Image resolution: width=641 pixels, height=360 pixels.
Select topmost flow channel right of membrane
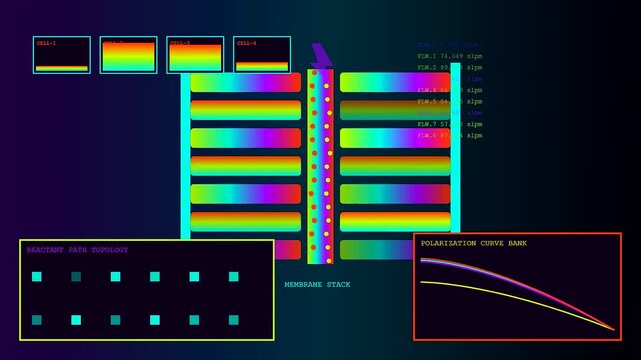tap(395, 82)
